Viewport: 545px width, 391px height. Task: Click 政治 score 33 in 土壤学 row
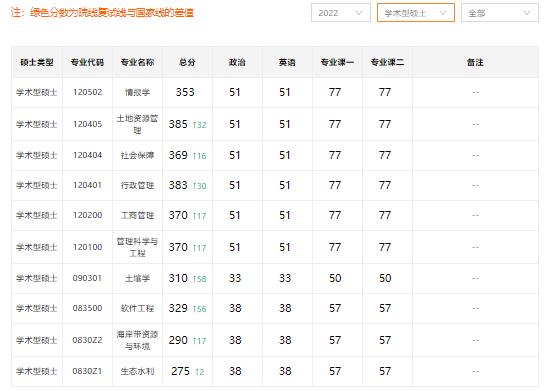(x=235, y=278)
